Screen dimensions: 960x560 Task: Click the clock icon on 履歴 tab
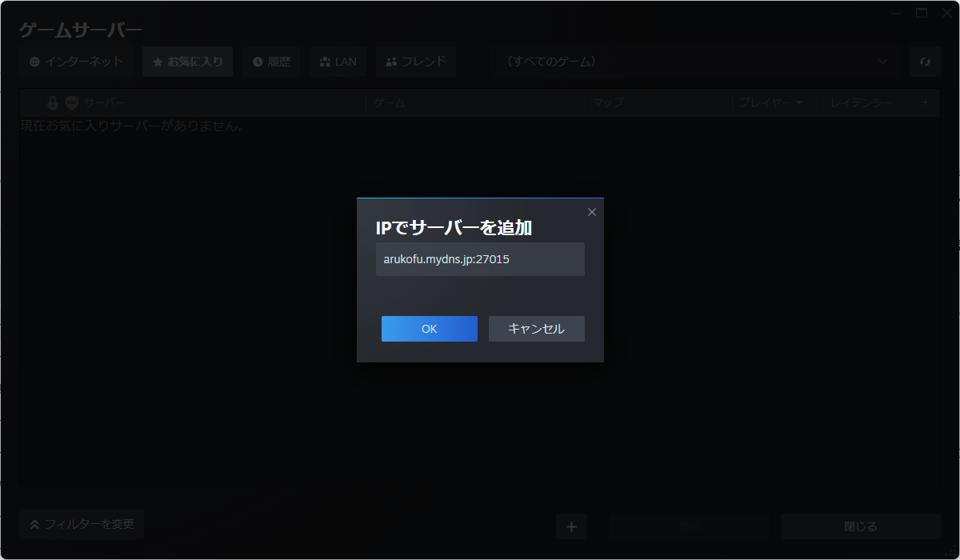[x=256, y=62]
